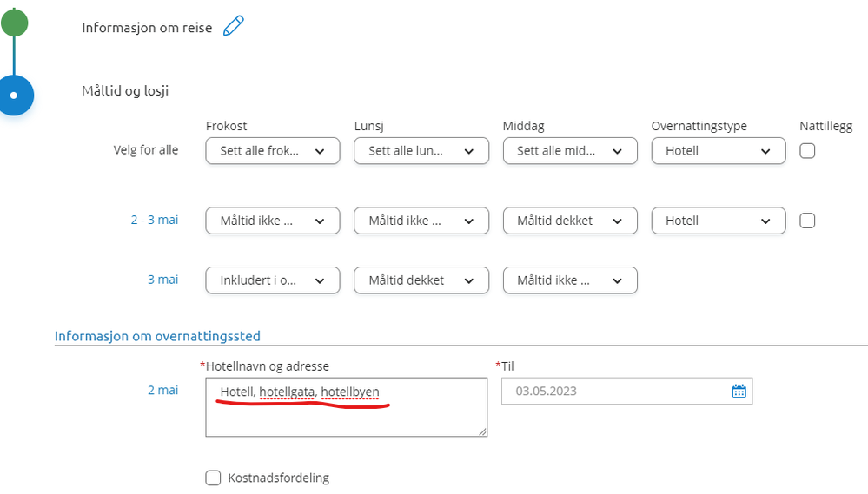The width and height of the screenshot is (868, 494).
Task: Click the Lunsj column header
Action: (368, 126)
